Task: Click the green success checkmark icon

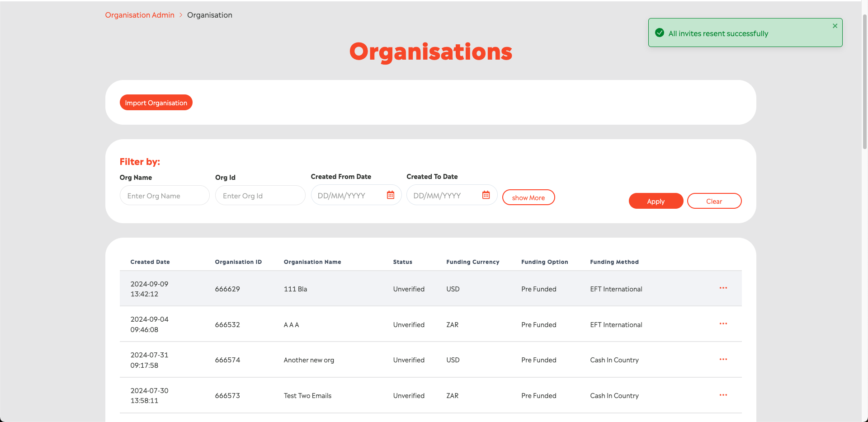Action: [660, 33]
